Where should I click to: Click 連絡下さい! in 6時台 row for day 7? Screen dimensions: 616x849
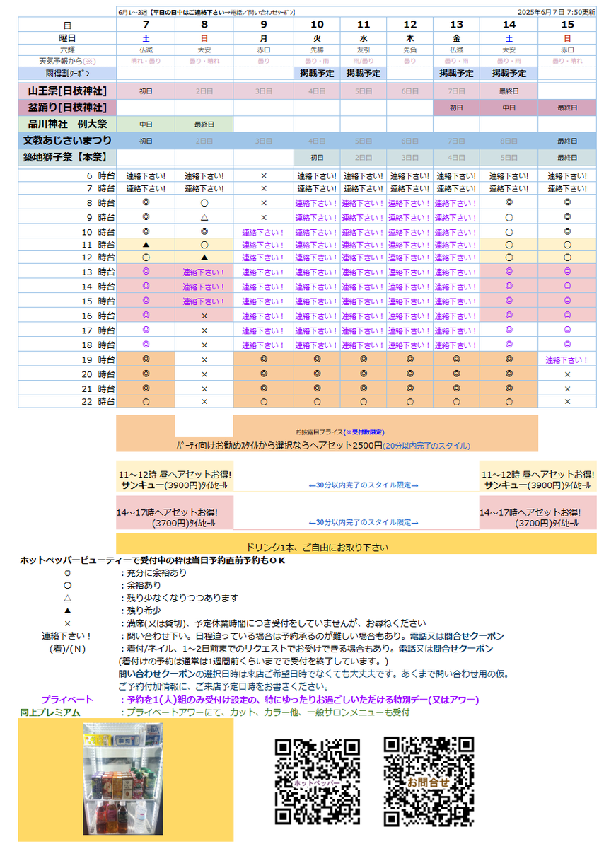coord(146,175)
